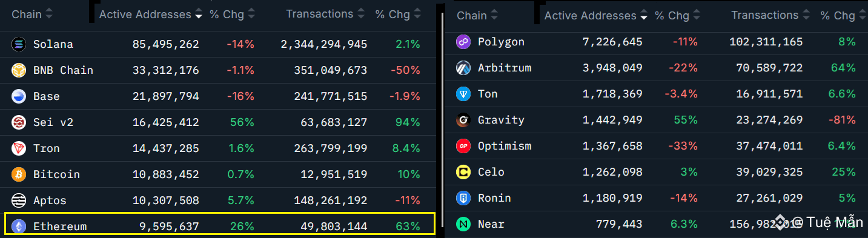This screenshot has height=238, width=868.
Task: Click the Tron logo icon
Action: 19,148
